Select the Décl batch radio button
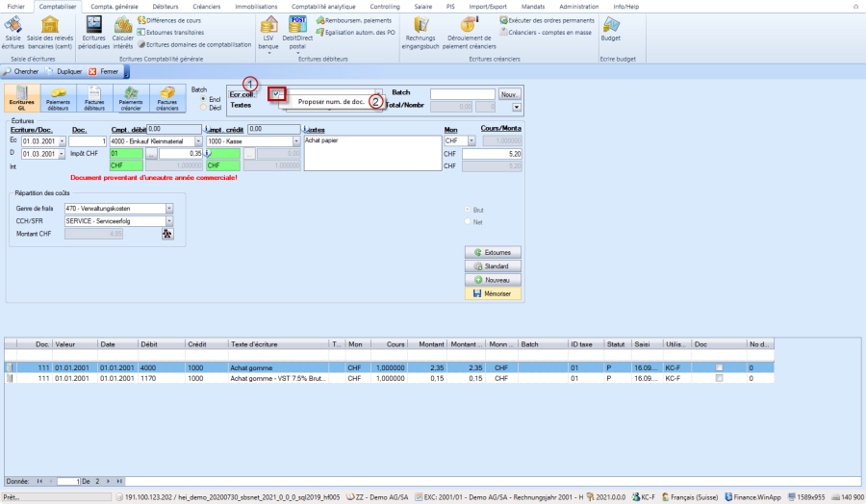The width and height of the screenshot is (866, 504). [x=203, y=107]
